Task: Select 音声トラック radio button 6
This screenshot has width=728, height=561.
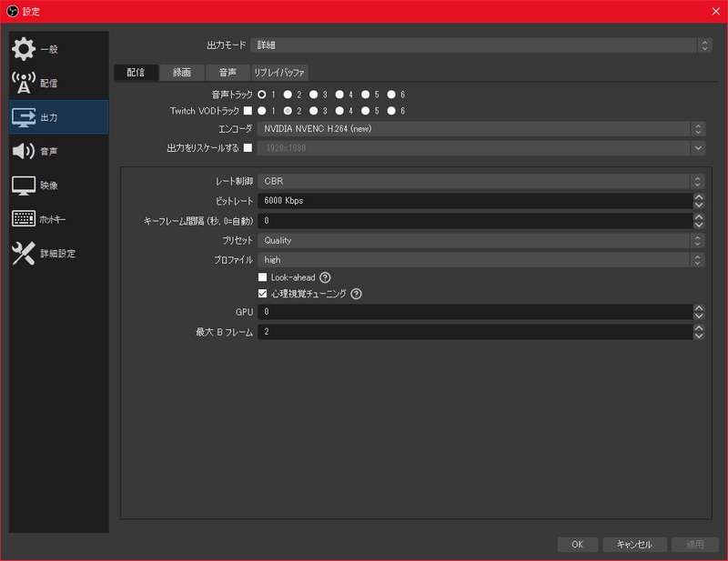Action: click(x=392, y=95)
